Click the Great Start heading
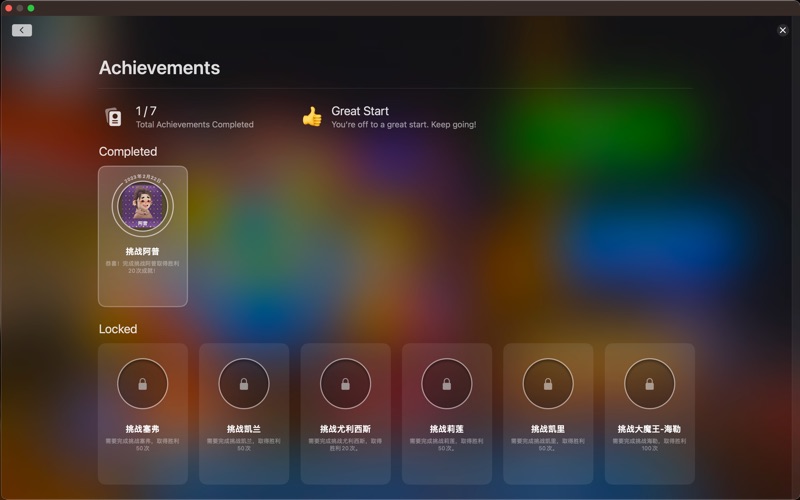The width and height of the screenshot is (800, 500). (x=360, y=111)
